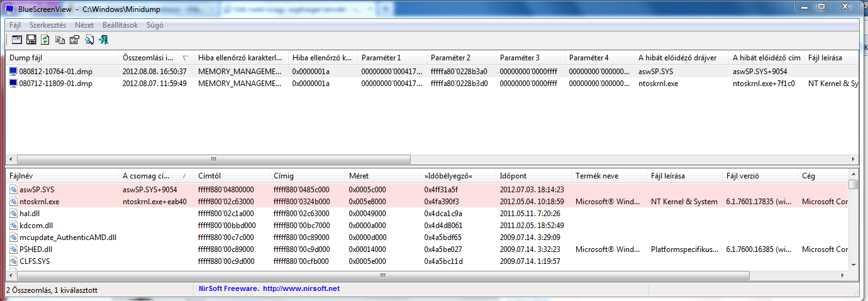The width and height of the screenshot is (868, 301).
Task: Click the Refresh toolbar icon
Action: point(45,40)
